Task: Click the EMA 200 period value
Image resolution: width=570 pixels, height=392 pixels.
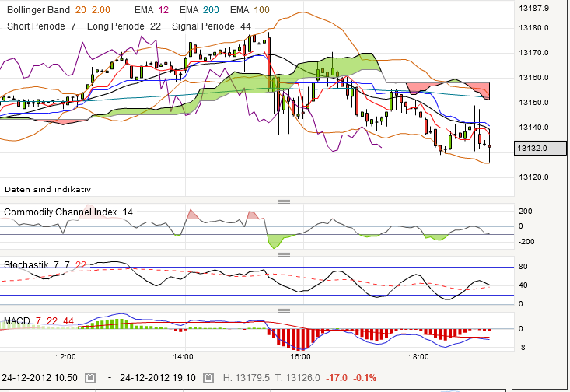Action: (x=211, y=10)
